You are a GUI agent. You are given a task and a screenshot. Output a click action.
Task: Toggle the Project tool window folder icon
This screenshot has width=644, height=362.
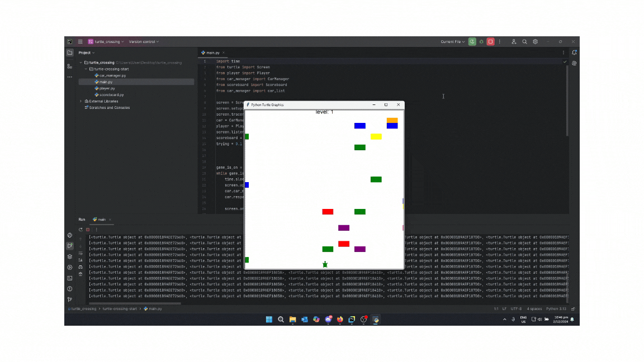70,53
